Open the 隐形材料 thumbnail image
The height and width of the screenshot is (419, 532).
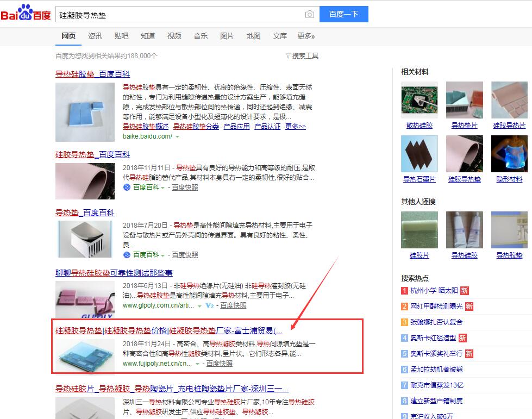[x=509, y=153]
